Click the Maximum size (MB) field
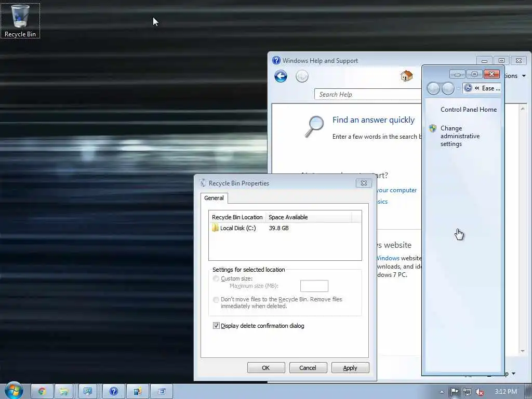The height and width of the screenshot is (399, 532). pyautogui.click(x=314, y=286)
